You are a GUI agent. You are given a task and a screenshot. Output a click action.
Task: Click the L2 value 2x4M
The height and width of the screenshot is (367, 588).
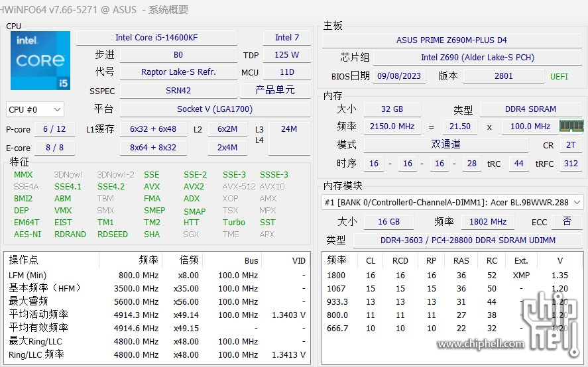227,148
